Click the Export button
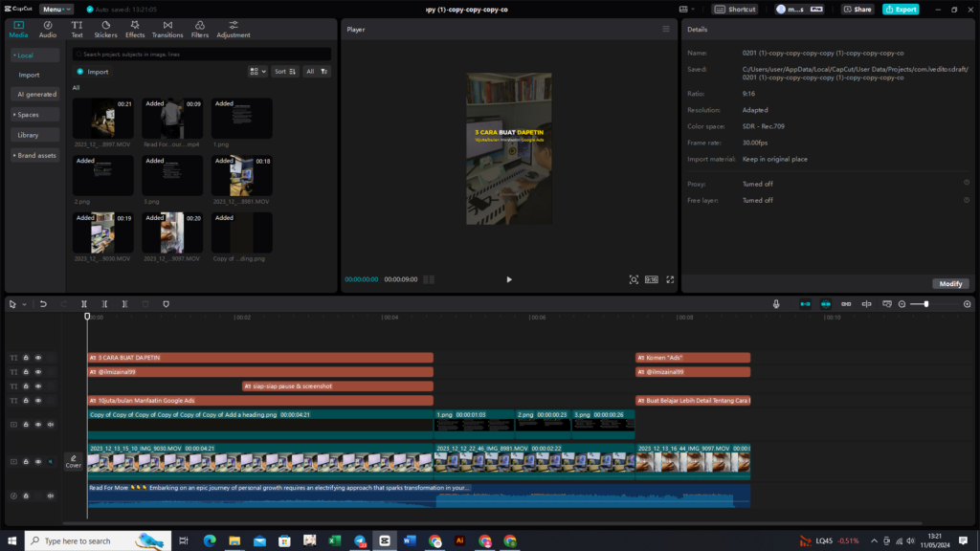 coord(901,9)
